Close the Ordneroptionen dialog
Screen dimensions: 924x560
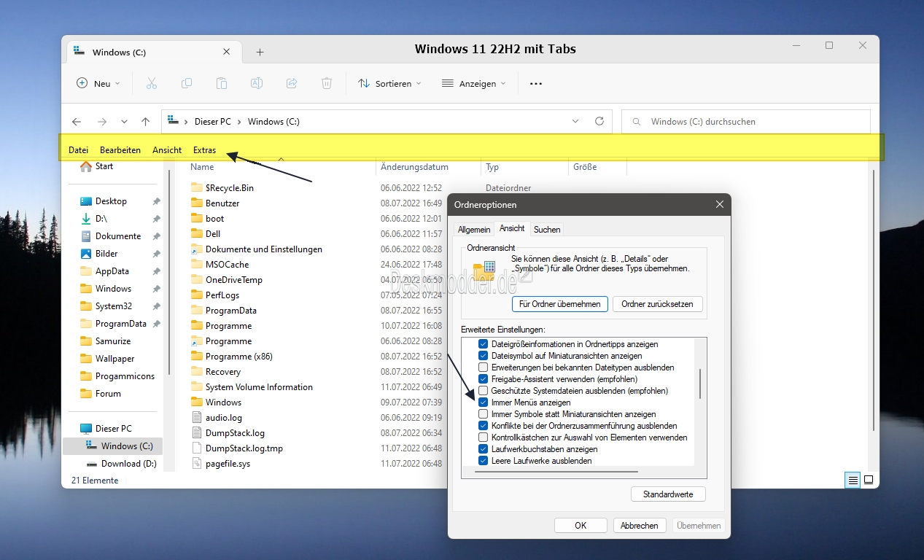click(720, 205)
